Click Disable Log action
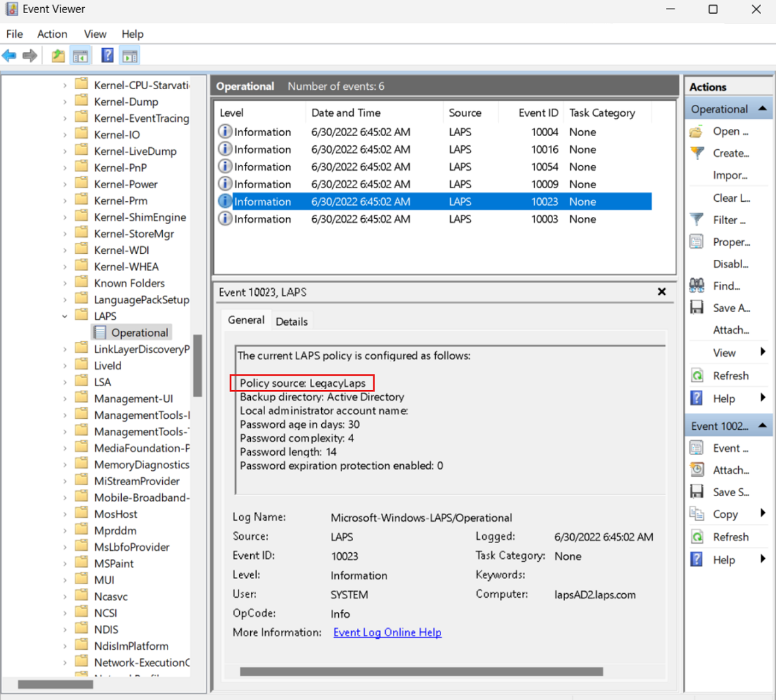 pyautogui.click(x=730, y=264)
